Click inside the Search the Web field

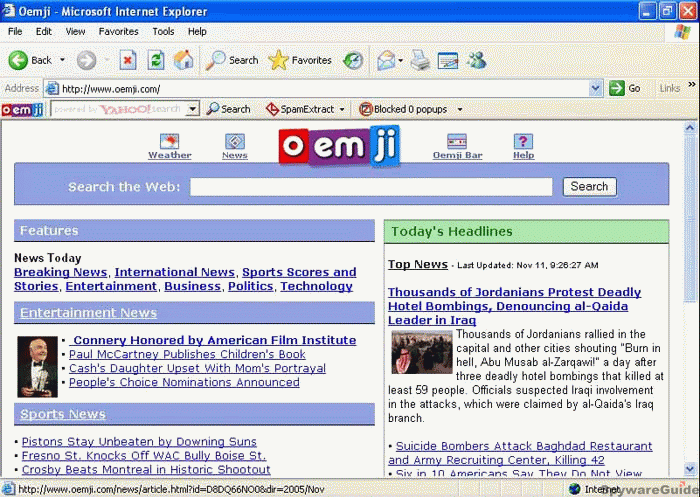[x=371, y=187]
